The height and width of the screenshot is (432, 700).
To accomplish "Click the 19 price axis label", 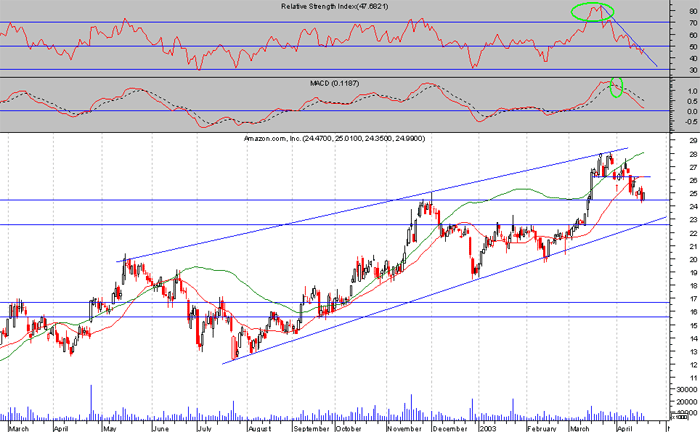I will click(x=693, y=273).
